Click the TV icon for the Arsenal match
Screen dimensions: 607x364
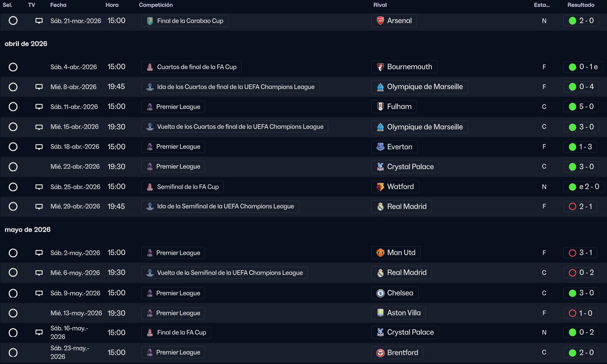tap(39, 21)
